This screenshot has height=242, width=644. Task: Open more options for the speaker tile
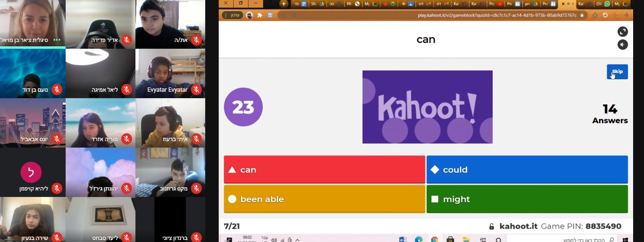pos(57,40)
